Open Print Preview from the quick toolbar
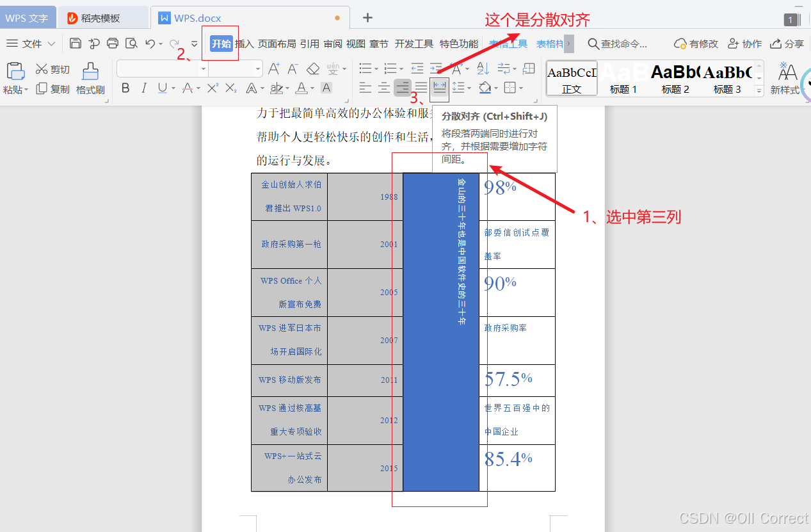811x532 pixels. [x=131, y=44]
